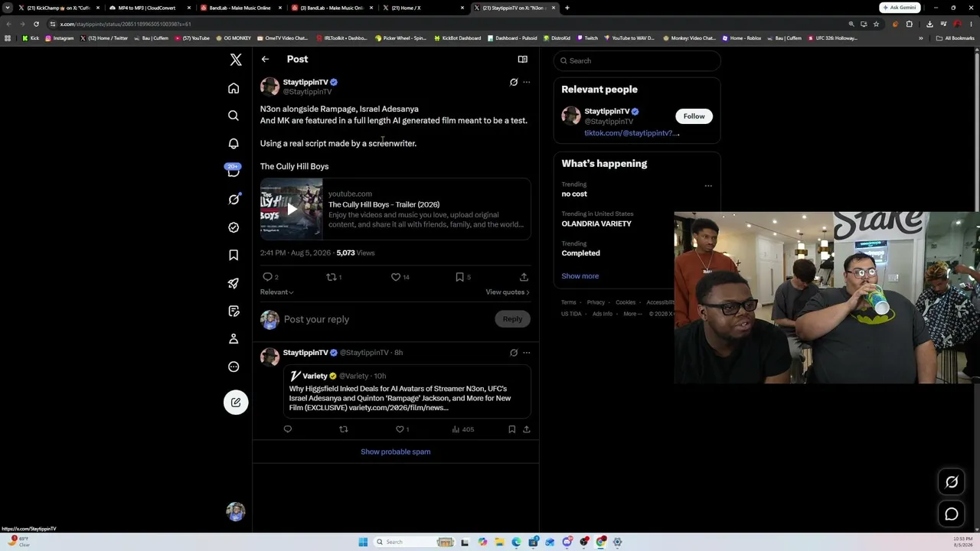Switch to the (21) Home / X tab
980x551 pixels.
423,8
